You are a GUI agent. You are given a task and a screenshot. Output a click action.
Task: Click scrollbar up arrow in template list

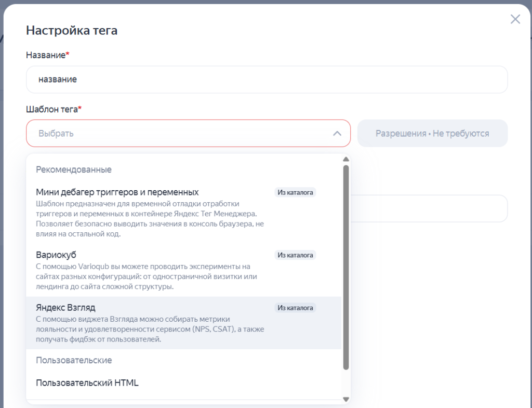345,159
